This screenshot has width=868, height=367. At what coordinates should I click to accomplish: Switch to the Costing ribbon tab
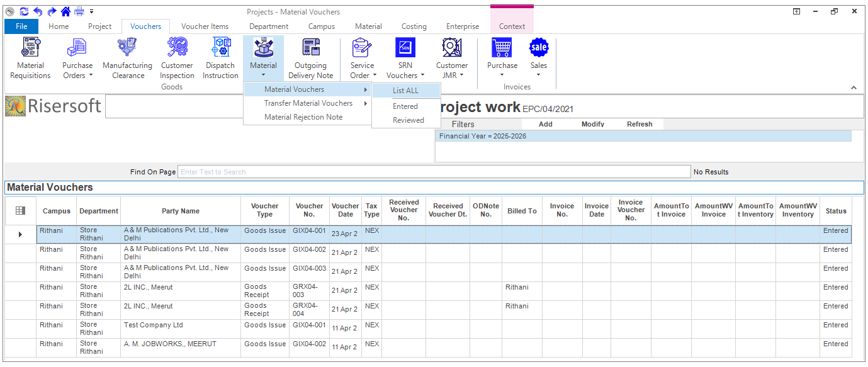414,26
